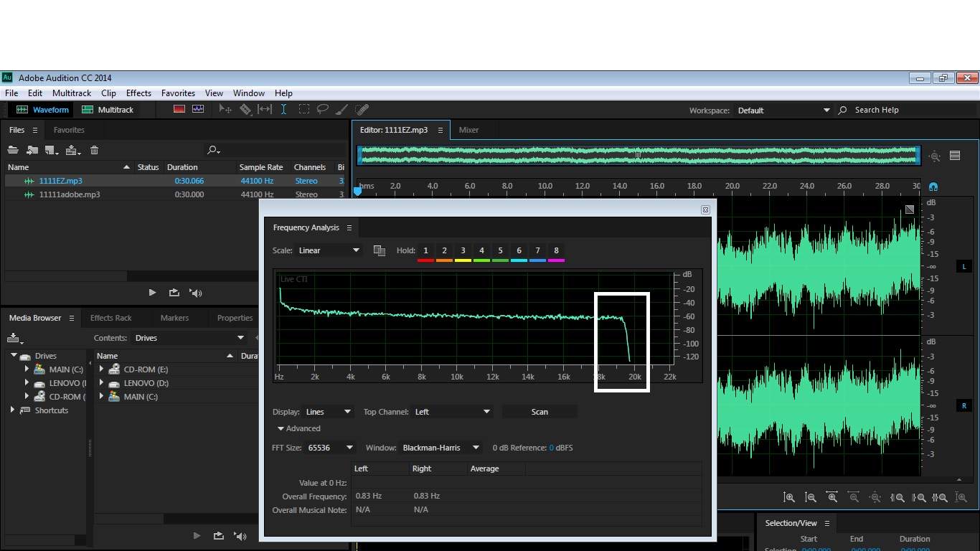Show the Spectral Frequency Display
Viewport: 980px width, 551px height.
pos(179,110)
